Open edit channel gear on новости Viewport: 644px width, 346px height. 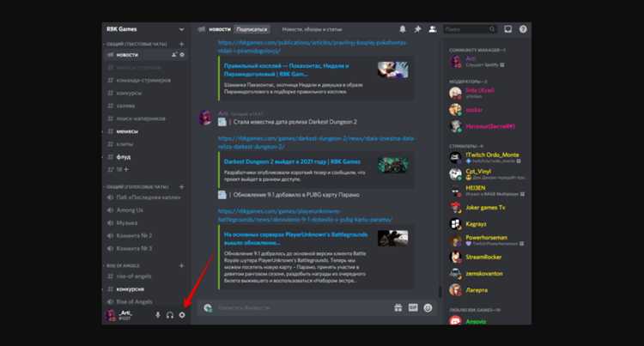coord(182,55)
